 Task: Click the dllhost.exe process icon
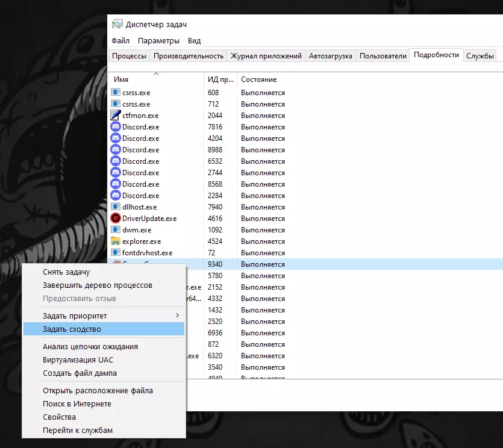pos(116,207)
